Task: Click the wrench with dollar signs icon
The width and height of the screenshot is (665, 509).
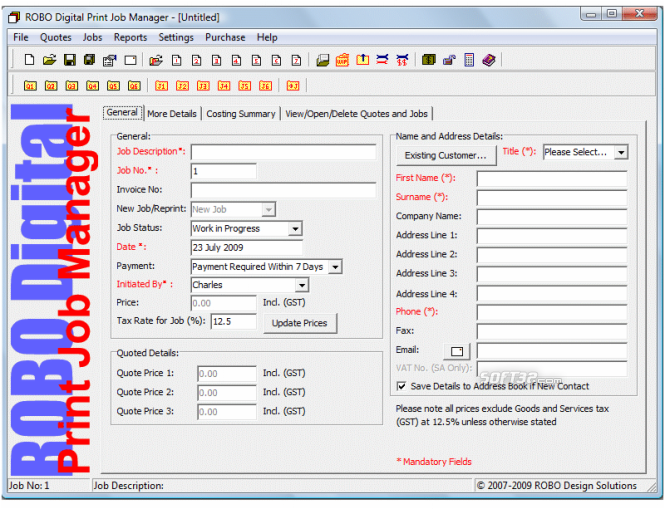Action: (402, 60)
